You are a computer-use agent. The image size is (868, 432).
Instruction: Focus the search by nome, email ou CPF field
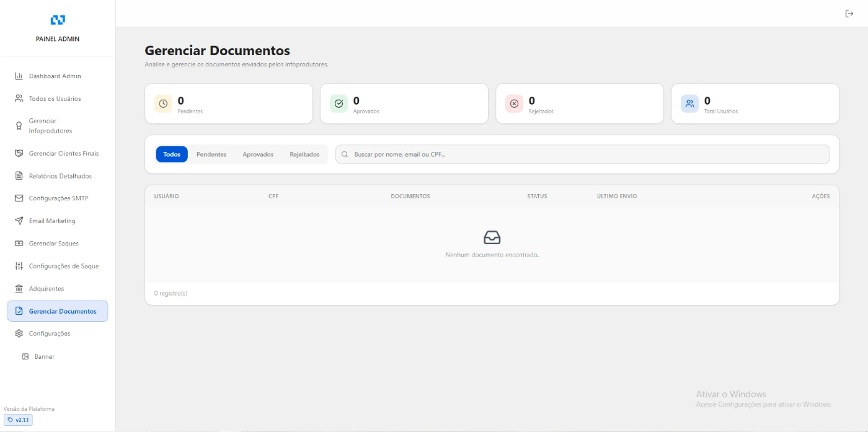click(583, 154)
